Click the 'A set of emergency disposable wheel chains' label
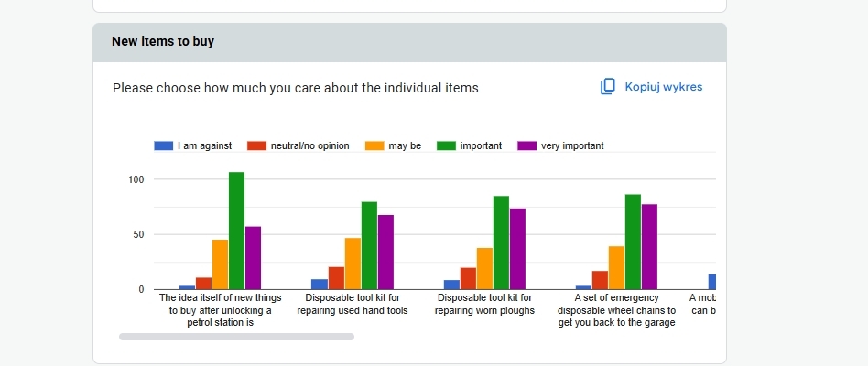Screen dimensions: 868x366 616,309
